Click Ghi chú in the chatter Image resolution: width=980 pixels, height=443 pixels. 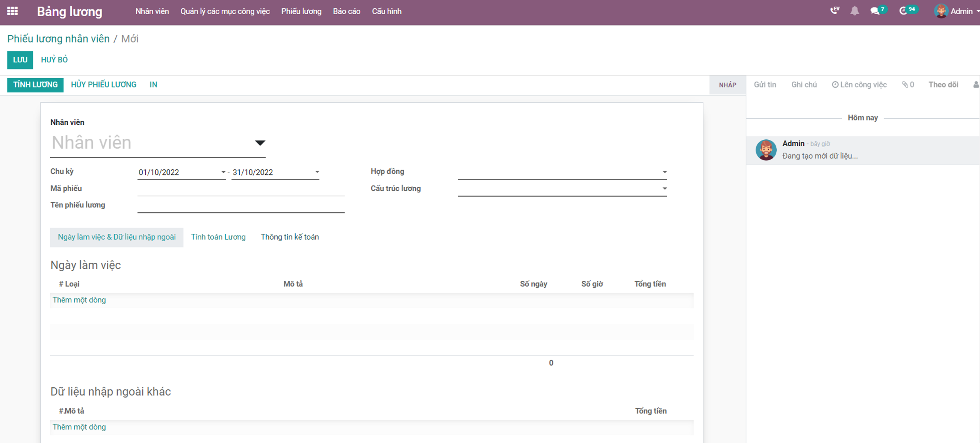click(x=804, y=84)
